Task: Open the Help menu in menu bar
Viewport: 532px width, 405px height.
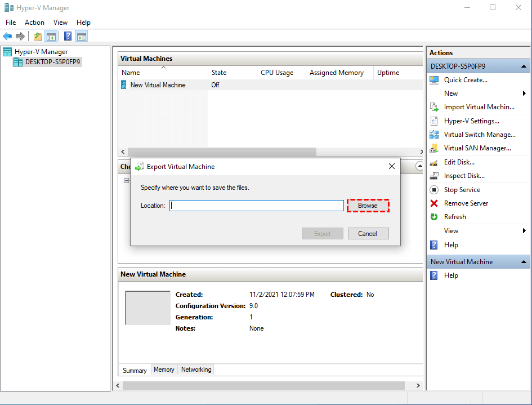Action: coord(83,23)
